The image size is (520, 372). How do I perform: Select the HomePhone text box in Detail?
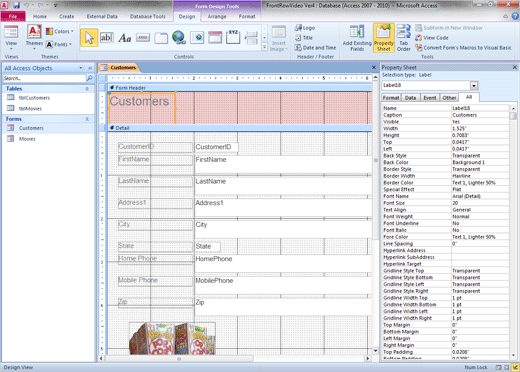click(283, 264)
